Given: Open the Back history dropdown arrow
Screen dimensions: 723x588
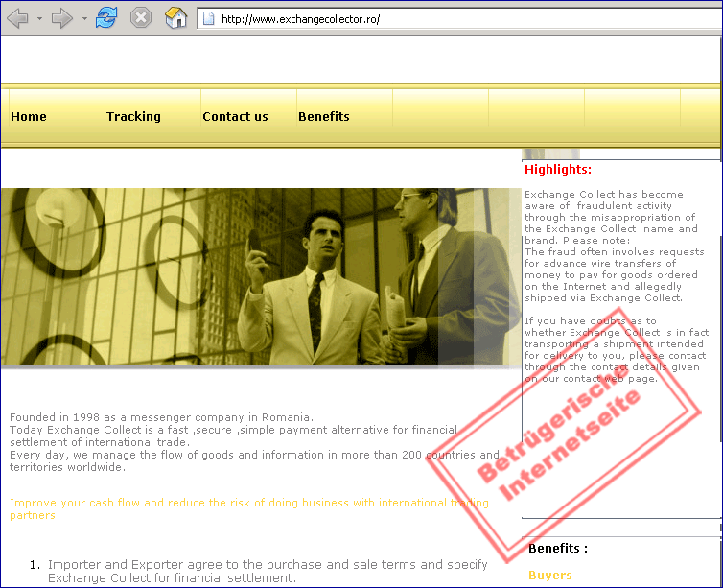Looking at the screenshot, I should pyautogui.click(x=39, y=19).
